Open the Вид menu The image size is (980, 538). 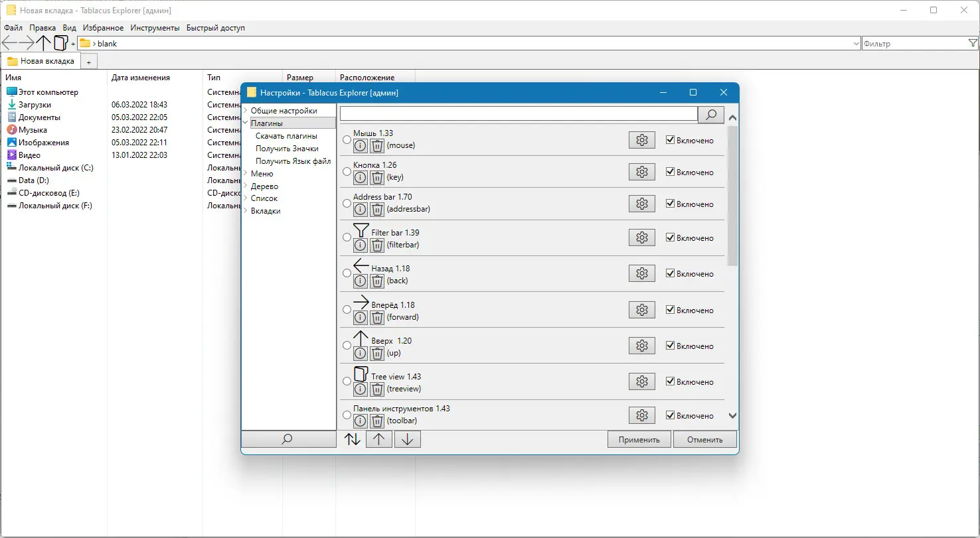[x=70, y=28]
